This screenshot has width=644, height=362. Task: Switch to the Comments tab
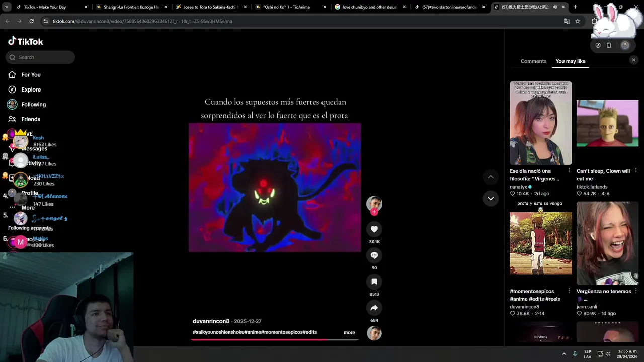click(x=533, y=61)
